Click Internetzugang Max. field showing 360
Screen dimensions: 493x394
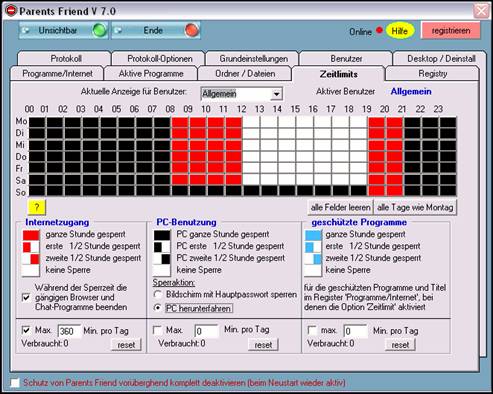click(69, 331)
